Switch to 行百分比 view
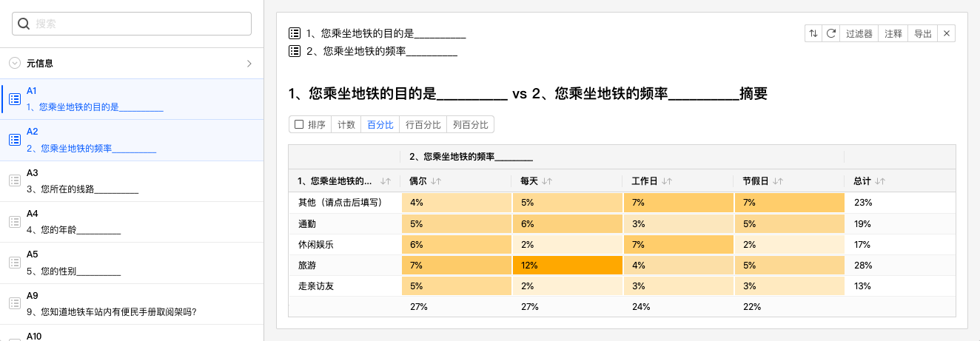The width and height of the screenshot is (980, 341). (423, 125)
